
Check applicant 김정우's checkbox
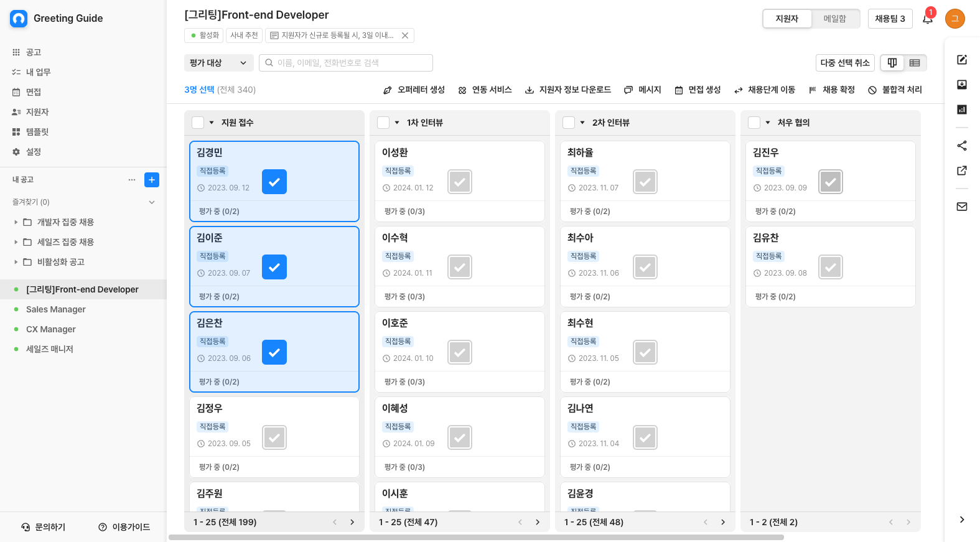(274, 437)
